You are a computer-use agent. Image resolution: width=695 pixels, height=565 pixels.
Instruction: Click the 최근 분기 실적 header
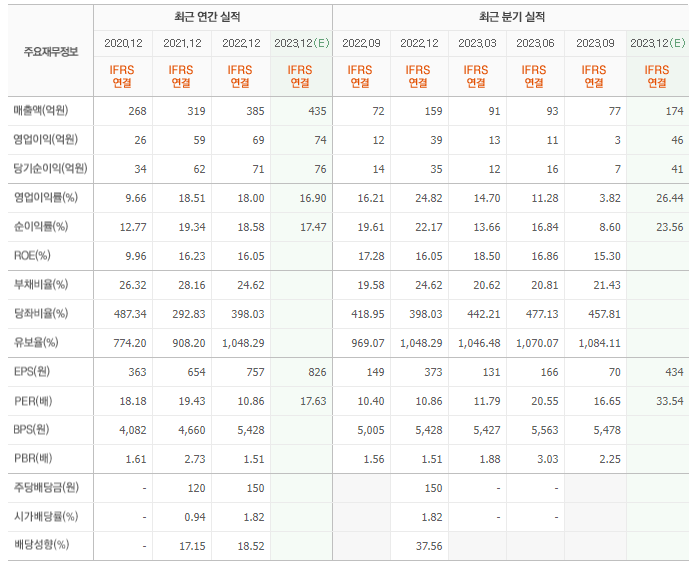(x=512, y=17)
